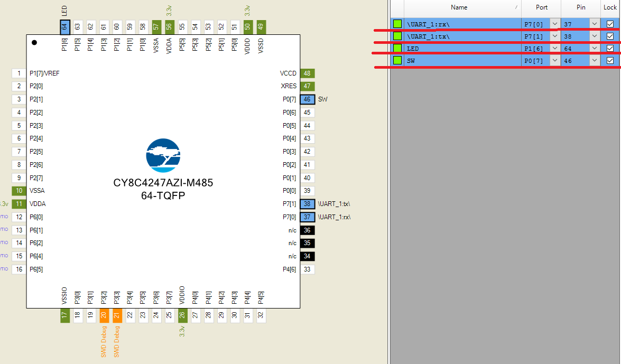The width and height of the screenshot is (621, 364).
Task: Click pin 17 VSSIO box
Action: tap(64, 315)
